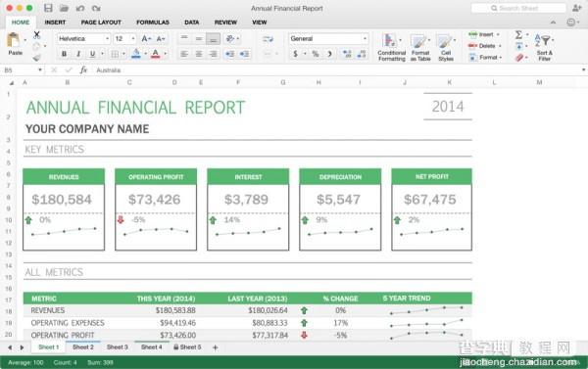Switch to the FORMULAS ribbon tab
The image size is (588, 369).
[153, 23]
